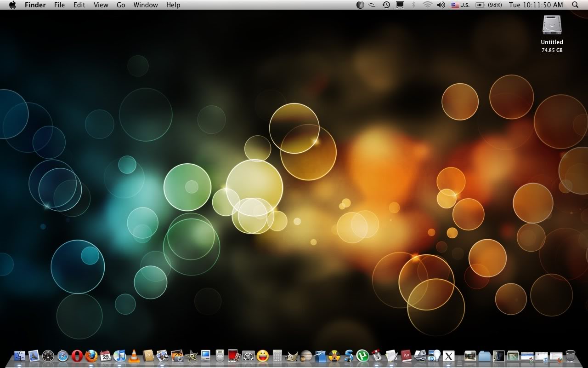Open Dictionary Aa book icon

point(406,356)
